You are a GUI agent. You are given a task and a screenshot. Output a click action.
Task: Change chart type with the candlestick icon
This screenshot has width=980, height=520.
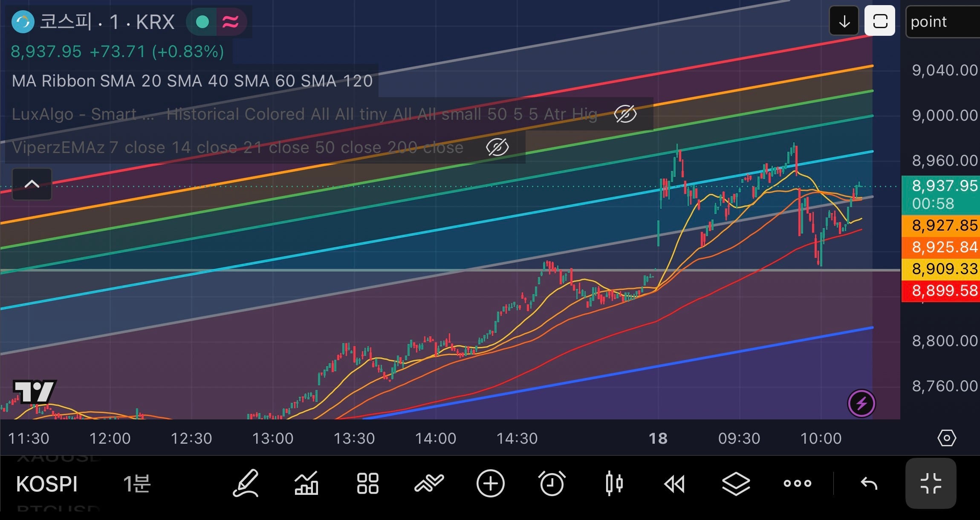[614, 483]
